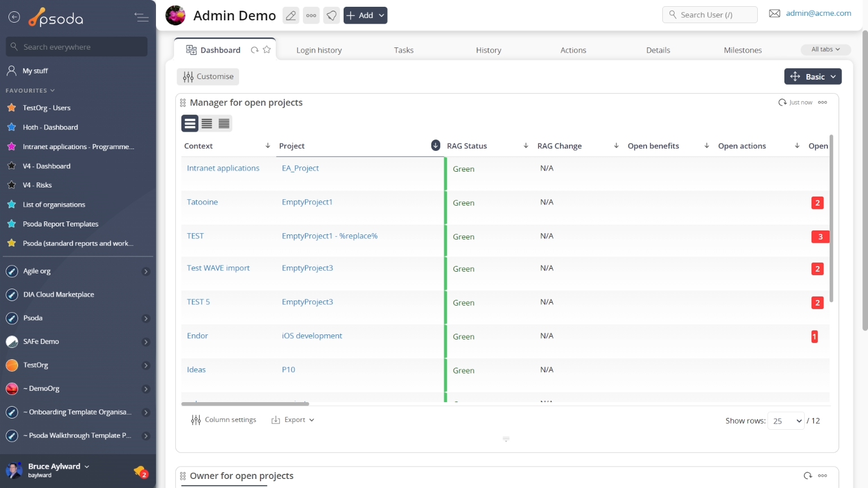Open the EA_Project project link
868x488 pixels.
click(x=300, y=168)
